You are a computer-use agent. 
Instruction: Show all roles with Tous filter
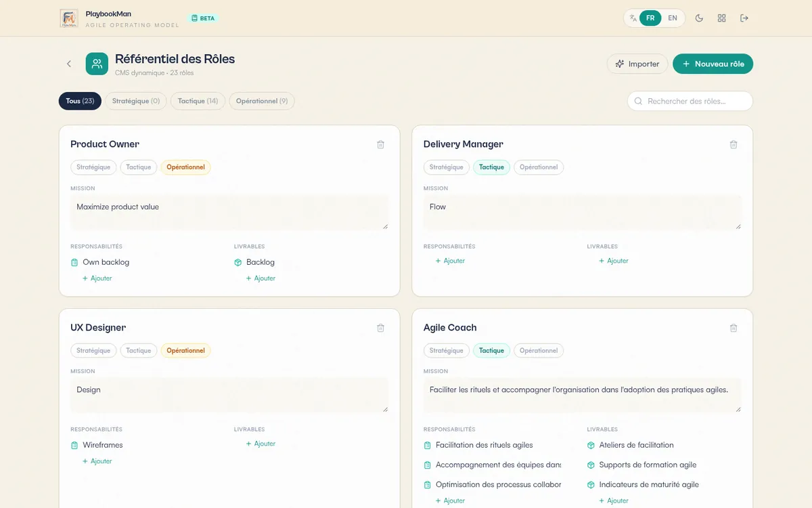point(81,101)
